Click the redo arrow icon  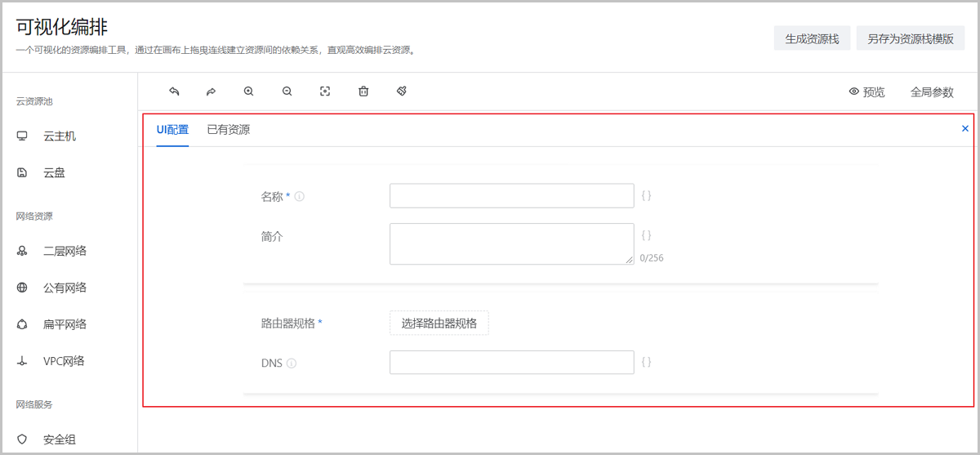tap(211, 91)
